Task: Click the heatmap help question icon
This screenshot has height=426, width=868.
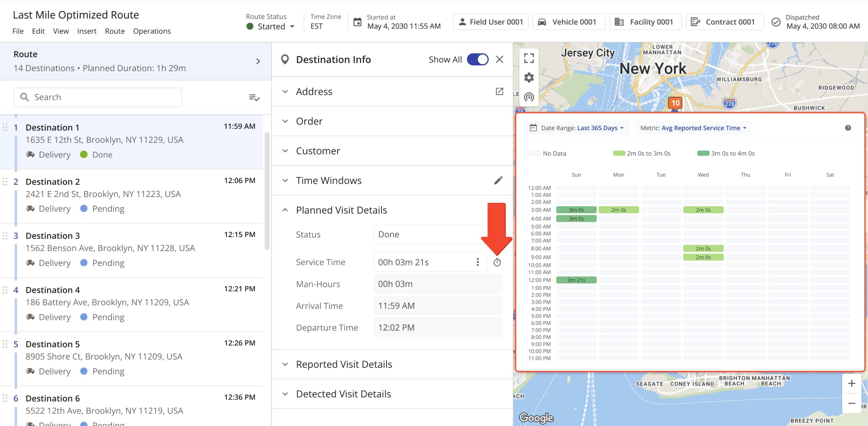Action: [848, 128]
